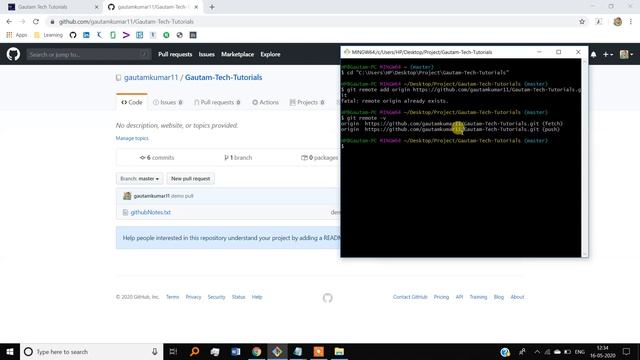640x360 pixels.
Task: Open the GitHub user avatar dropdown
Action: pyautogui.click(x=626, y=54)
